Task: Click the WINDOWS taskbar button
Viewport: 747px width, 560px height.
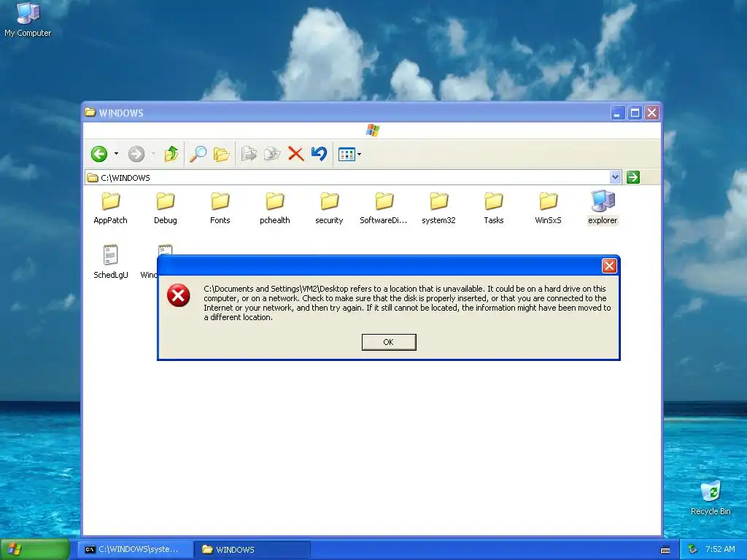Action: point(252,550)
